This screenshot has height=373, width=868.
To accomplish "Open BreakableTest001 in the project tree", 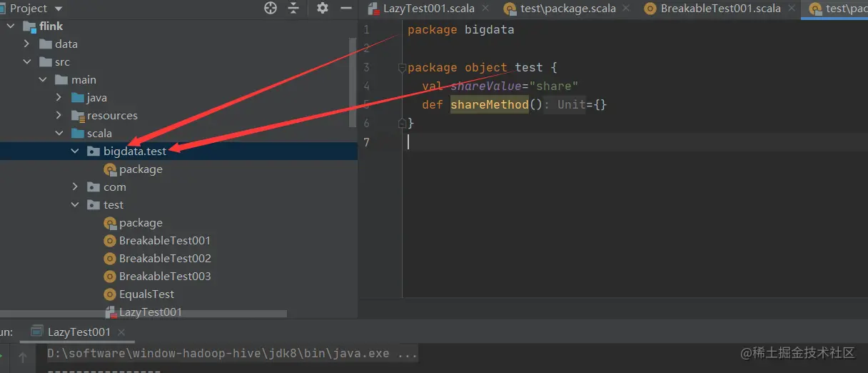I will pos(165,240).
